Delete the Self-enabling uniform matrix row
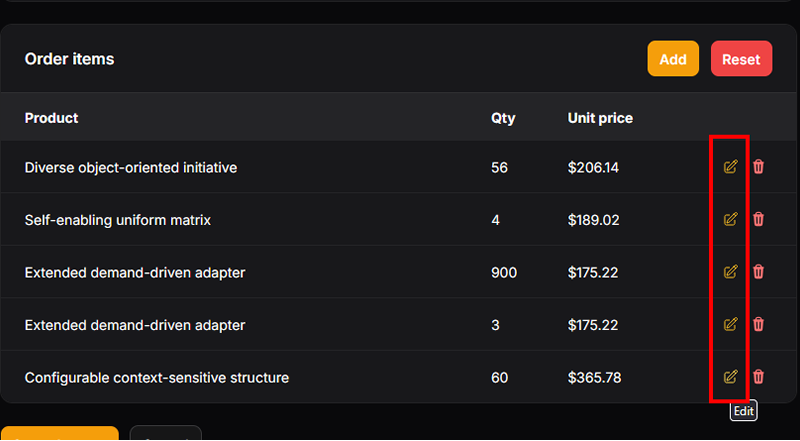 point(758,219)
